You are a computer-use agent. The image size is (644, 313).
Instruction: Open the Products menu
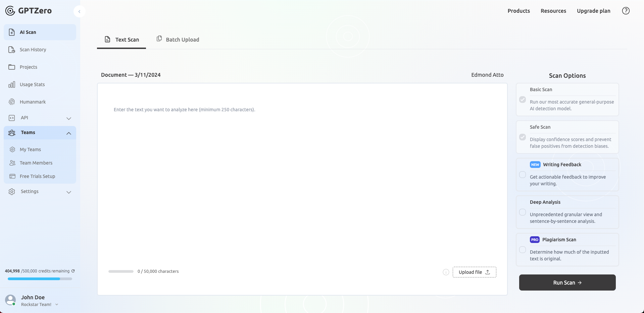518,10
